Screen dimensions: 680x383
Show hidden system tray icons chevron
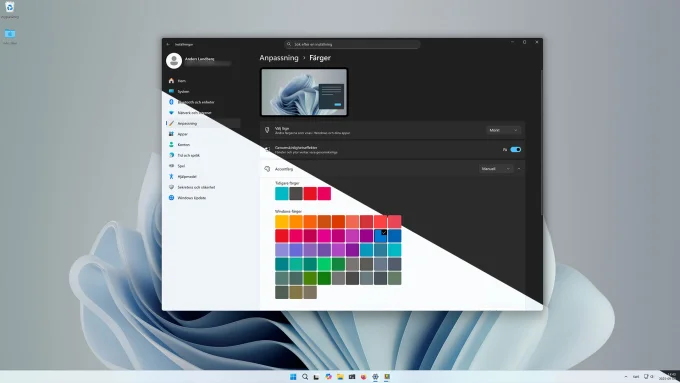click(626, 376)
